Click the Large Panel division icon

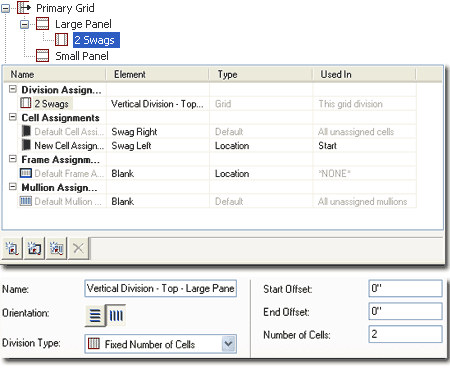click(42, 24)
